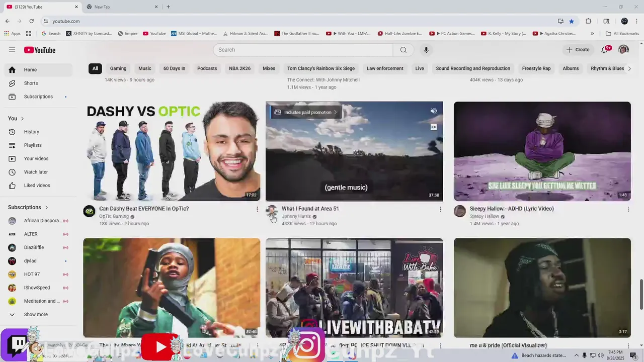Screen dimensions: 644x362
Task: Open the PC Action Games bookmark
Action: point(452,34)
